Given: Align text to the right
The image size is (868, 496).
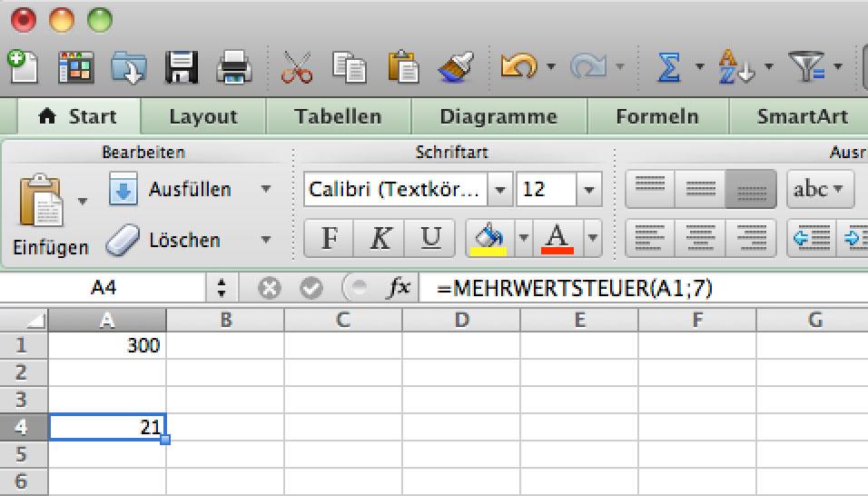Looking at the screenshot, I should click(x=751, y=238).
